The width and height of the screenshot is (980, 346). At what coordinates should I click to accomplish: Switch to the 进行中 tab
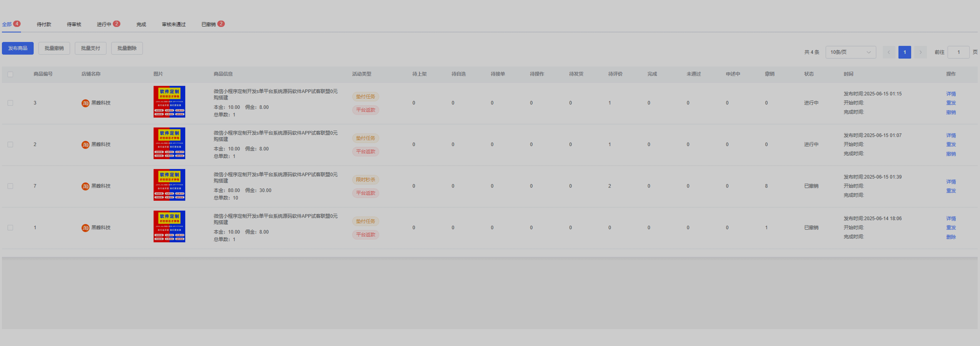tap(104, 25)
